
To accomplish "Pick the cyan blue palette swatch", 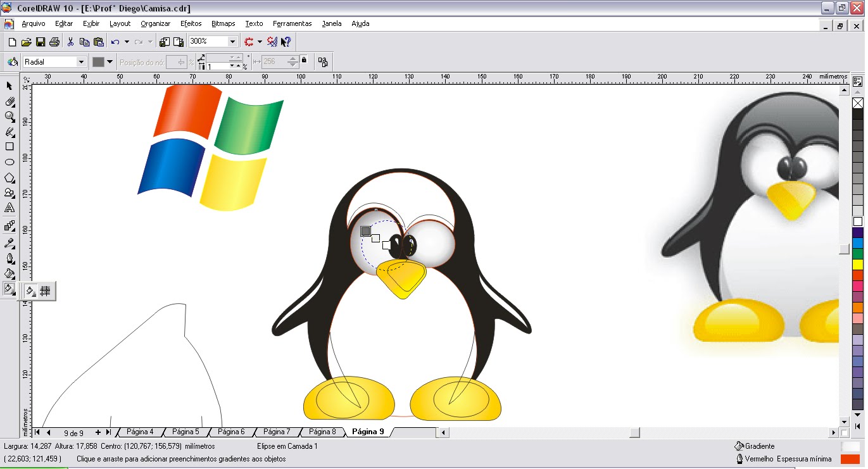I will [x=858, y=243].
